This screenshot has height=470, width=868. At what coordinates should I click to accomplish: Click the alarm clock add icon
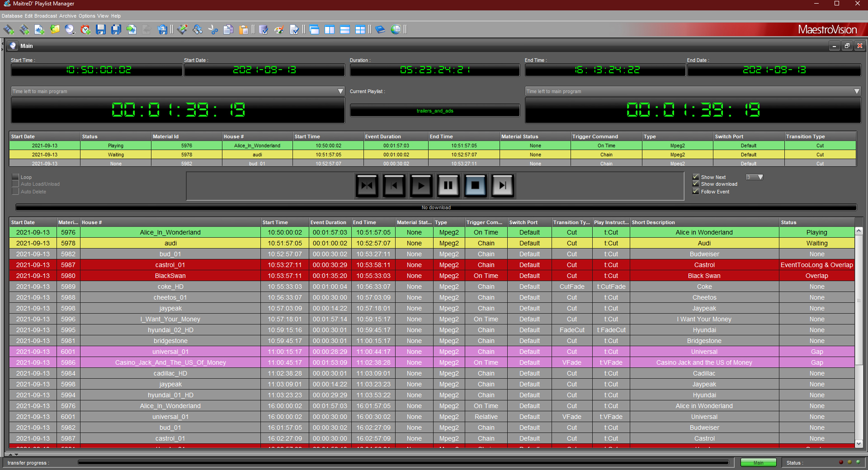85,30
